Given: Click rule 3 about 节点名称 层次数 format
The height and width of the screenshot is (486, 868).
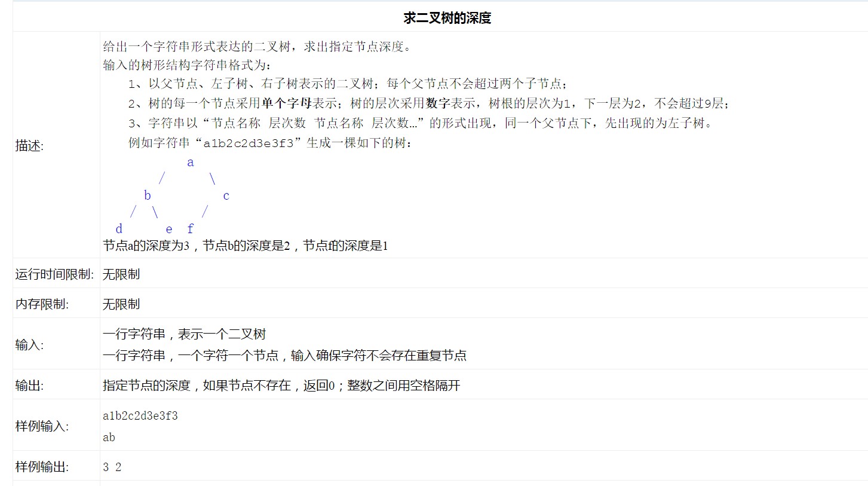Looking at the screenshot, I should tap(421, 124).
